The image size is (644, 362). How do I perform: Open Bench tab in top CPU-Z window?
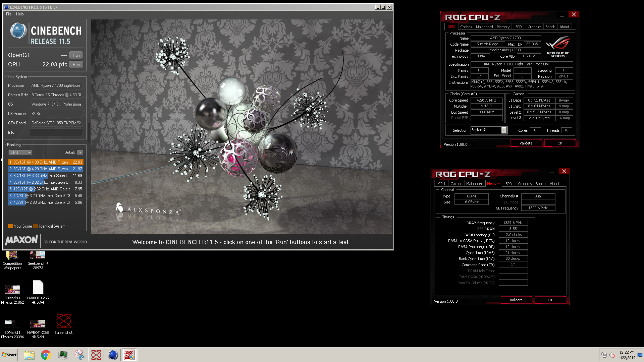click(x=550, y=27)
